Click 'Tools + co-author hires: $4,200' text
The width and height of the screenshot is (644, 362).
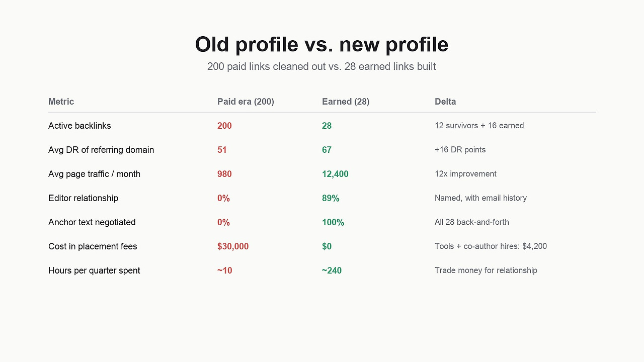tap(491, 246)
